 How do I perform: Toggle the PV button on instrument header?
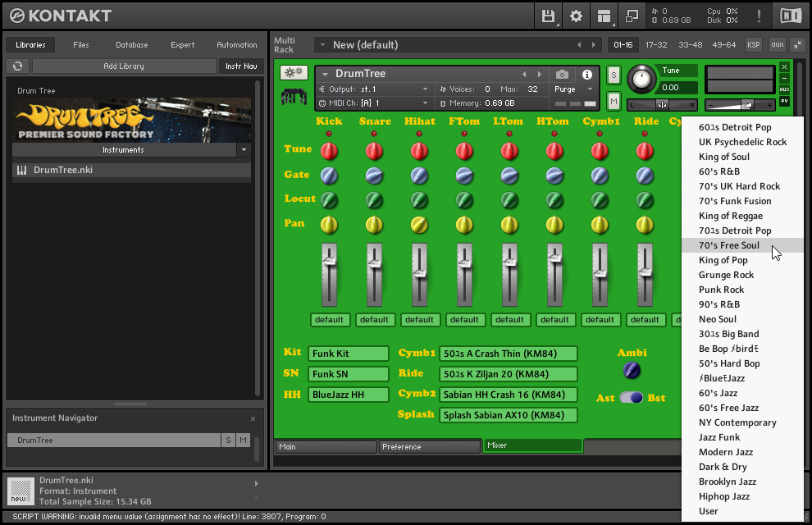[x=785, y=101]
